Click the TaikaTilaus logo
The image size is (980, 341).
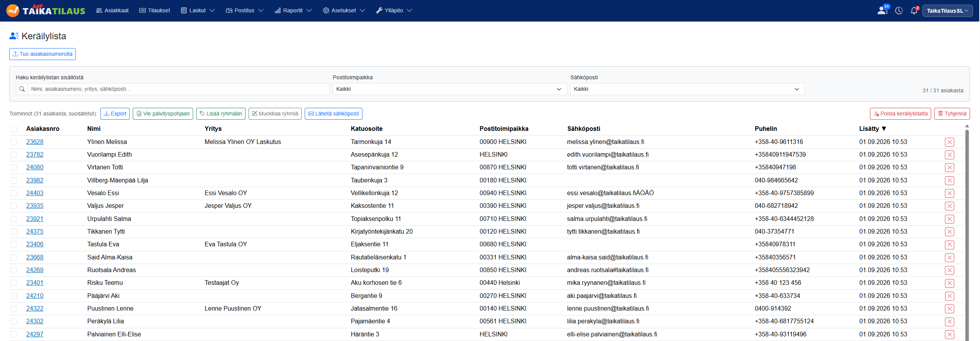coord(46,10)
